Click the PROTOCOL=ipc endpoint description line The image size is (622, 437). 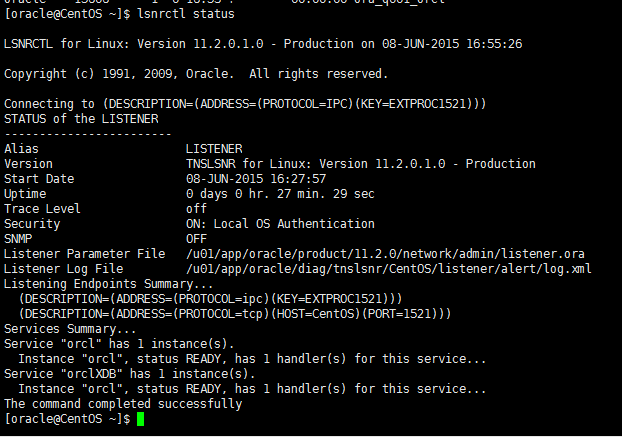point(210,299)
